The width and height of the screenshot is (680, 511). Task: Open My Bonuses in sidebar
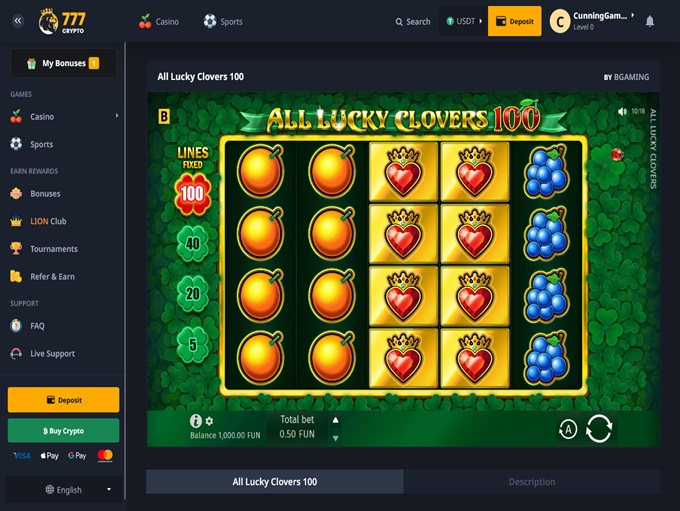63,63
